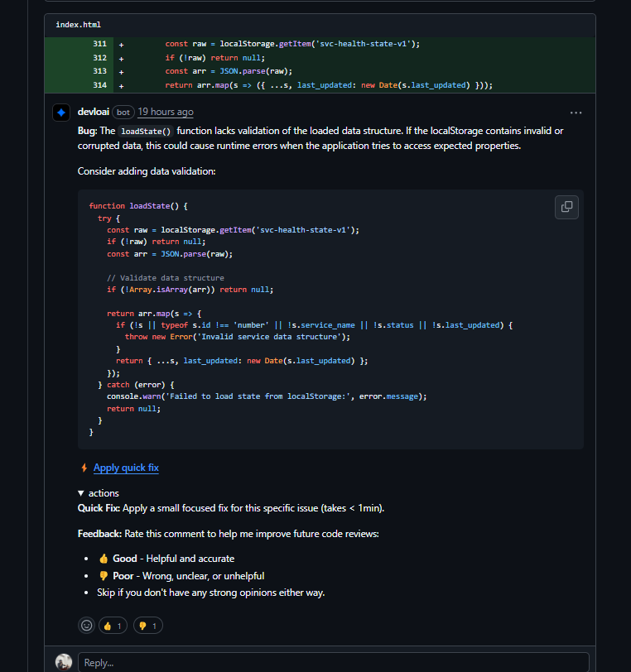Select diff line number 313

coord(100,71)
